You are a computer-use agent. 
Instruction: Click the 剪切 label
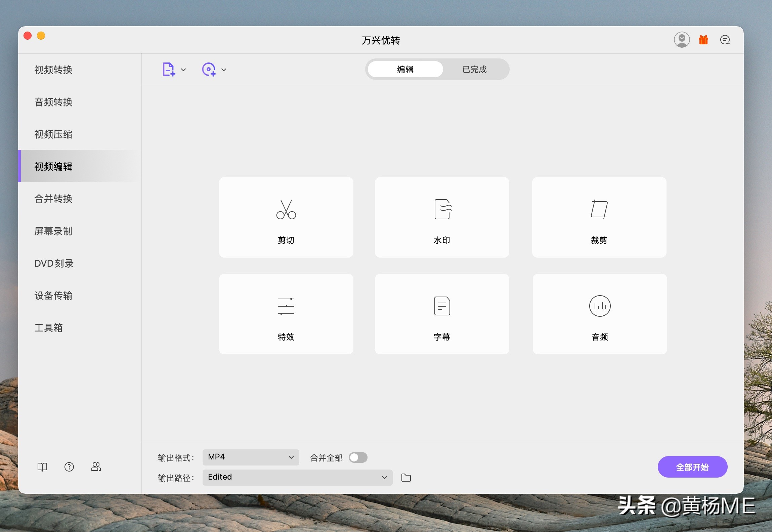[286, 240]
